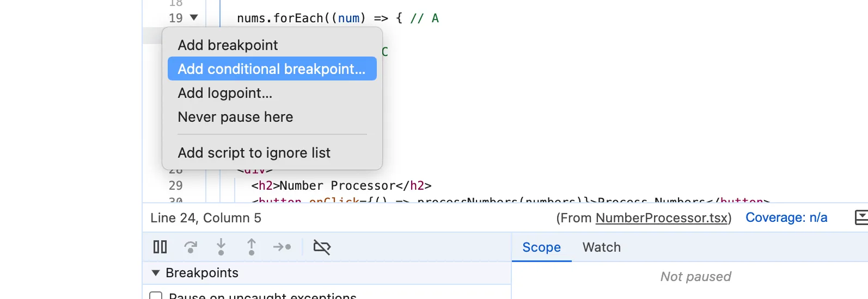This screenshot has width=868, height=299.
Task: Collapse the Breakpoints section
Action: pos(156,273)
